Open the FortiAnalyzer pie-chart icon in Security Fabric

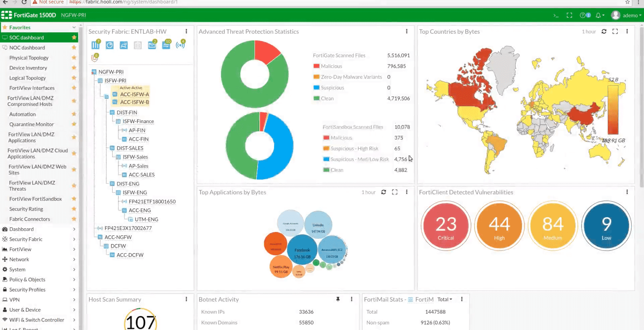pyautogui.click(x=110, y=45)
